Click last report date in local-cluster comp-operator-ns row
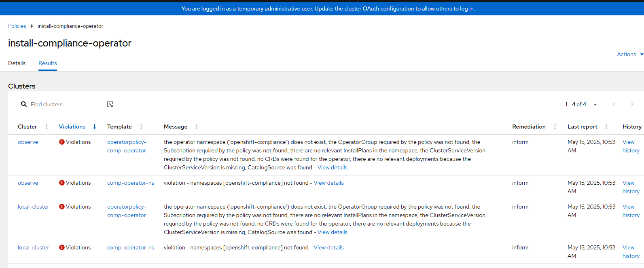 [x=591, y=252]
